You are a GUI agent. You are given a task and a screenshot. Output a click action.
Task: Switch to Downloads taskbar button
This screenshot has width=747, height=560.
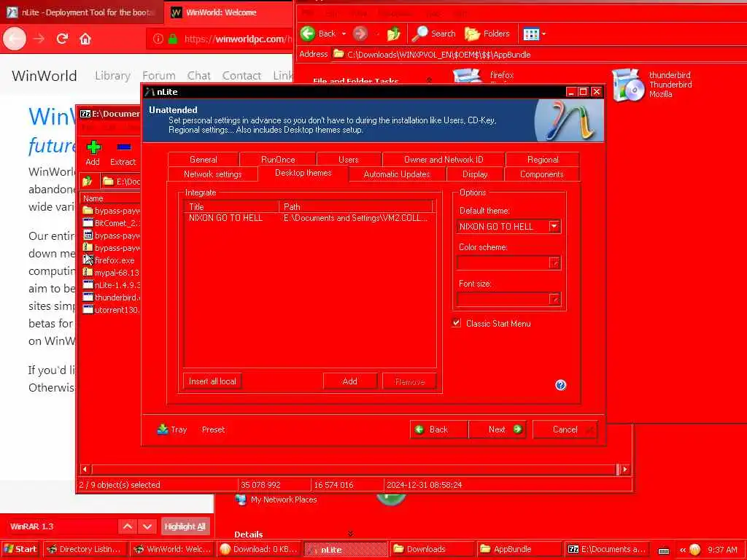point(432,549)
